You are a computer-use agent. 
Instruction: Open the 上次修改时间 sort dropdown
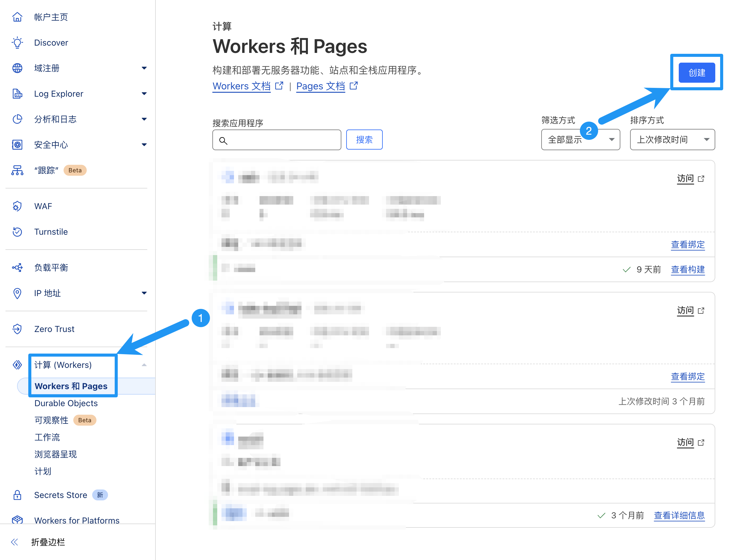click(672, 140)
